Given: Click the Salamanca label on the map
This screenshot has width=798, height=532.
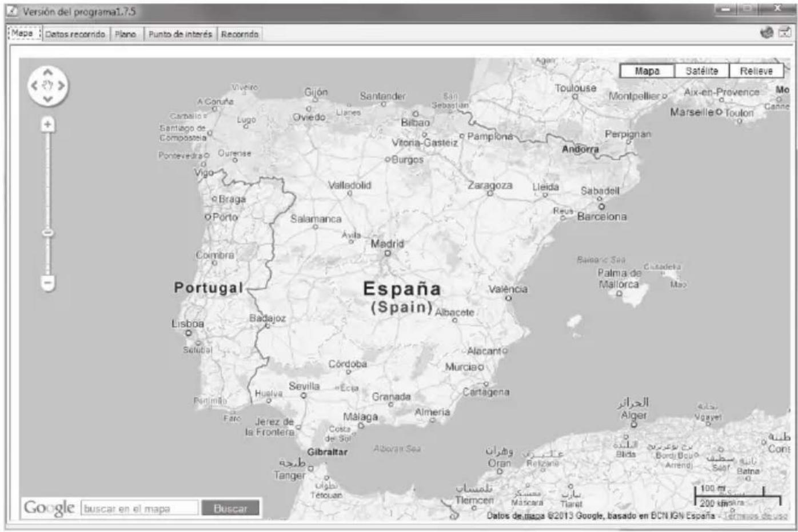Looking at the screenshot, I should click(x=316, y=219).
